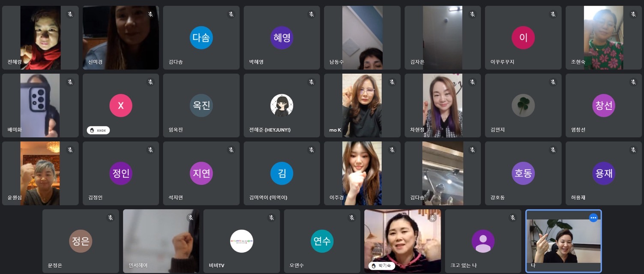Select 윤원심 video tile

(40, 173)
